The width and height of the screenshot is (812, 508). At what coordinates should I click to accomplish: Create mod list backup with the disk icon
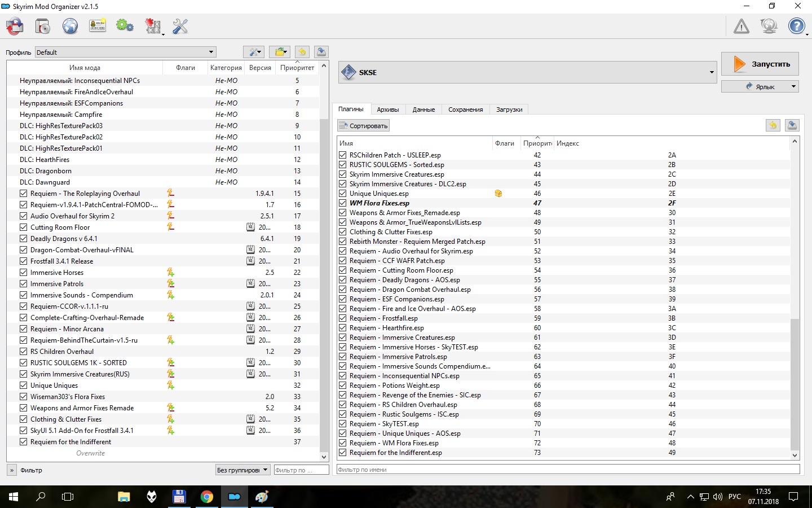[321, 52]
